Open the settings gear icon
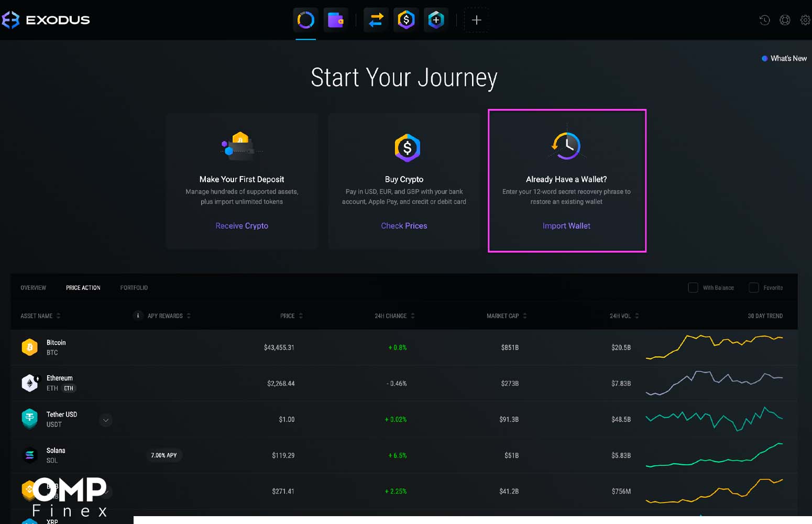This screenshot has height=524, width=812. pos(805,20)
